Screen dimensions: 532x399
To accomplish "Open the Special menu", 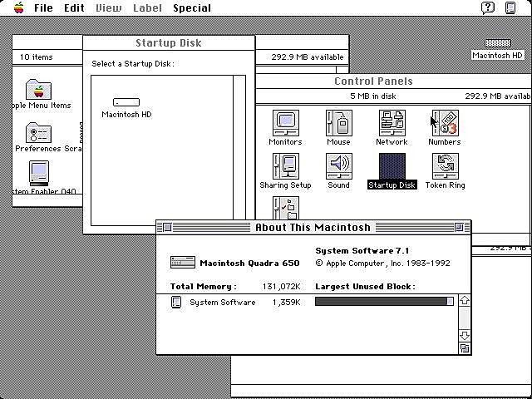I will tap(192, 7).
